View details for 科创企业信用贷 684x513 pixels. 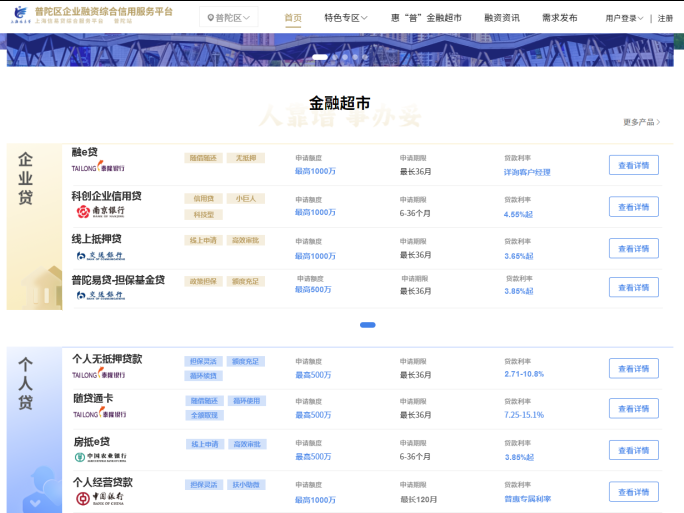coord(633,207)
